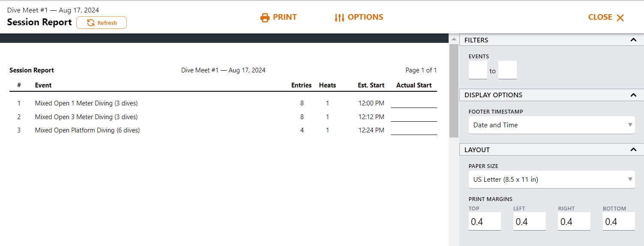Click the OPTIONS text label

[x=365, y=17]
